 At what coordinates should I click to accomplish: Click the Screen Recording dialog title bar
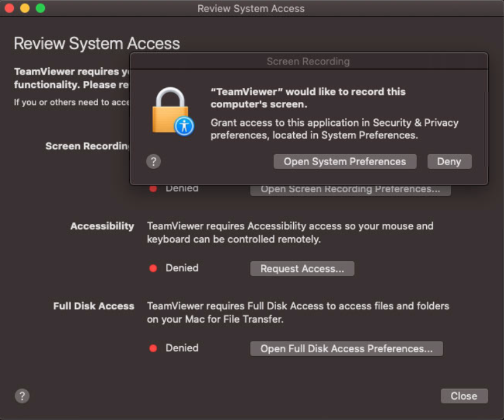pos(308,61)
